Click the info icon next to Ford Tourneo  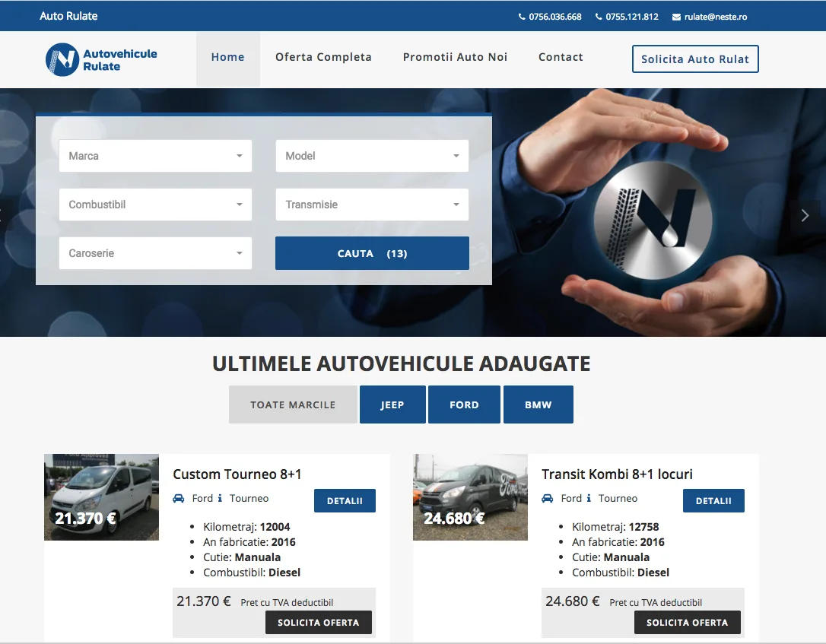click(220, 499)
